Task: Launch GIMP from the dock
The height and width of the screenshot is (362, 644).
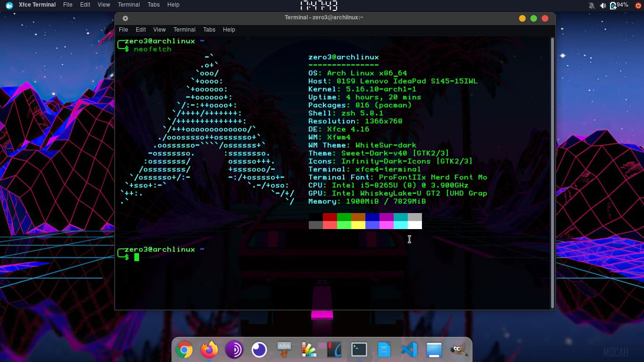Action: (x=459, y=350)
